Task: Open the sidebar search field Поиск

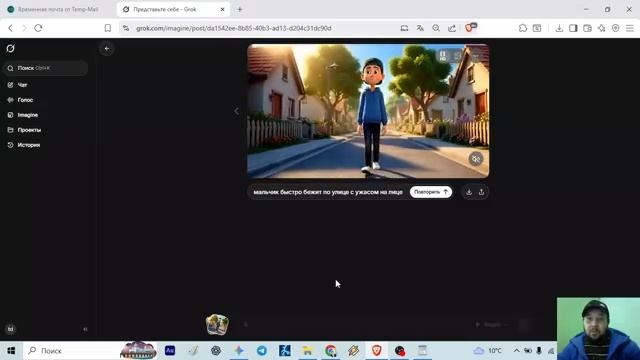Action: click(45, 68)
